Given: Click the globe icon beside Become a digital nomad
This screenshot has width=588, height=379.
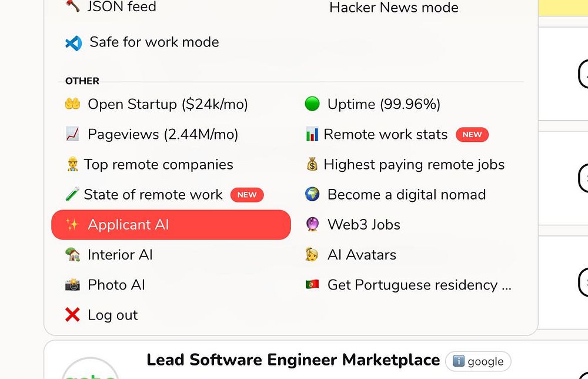Looking at the screenshot, I should pos(312,194).
